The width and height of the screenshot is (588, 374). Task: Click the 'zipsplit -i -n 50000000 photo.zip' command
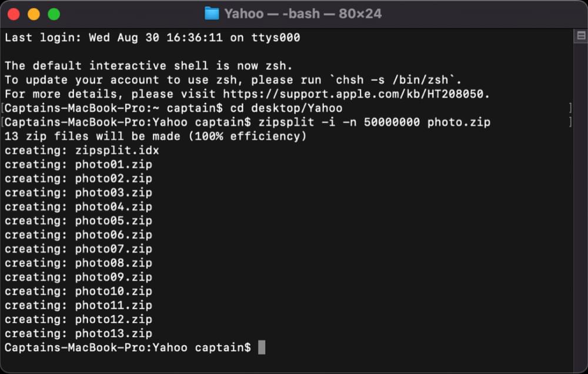point(373,122)
